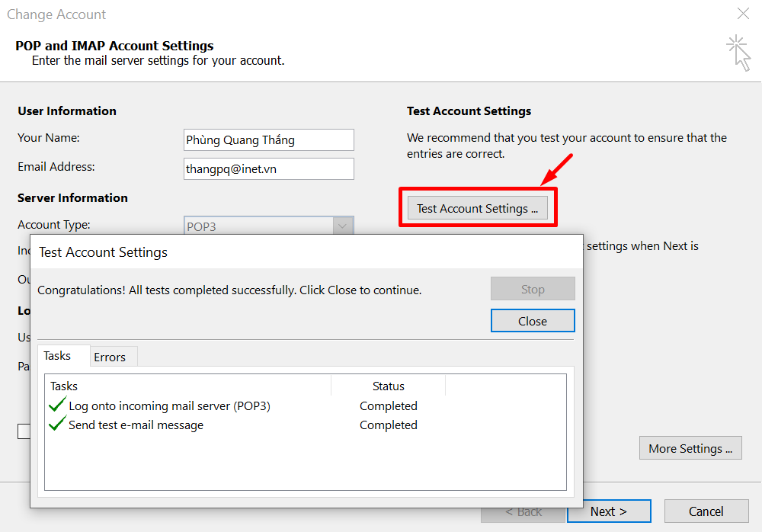The image size is (762, 532).
Task: Open the Errors tab
Action: pos(110,357)
